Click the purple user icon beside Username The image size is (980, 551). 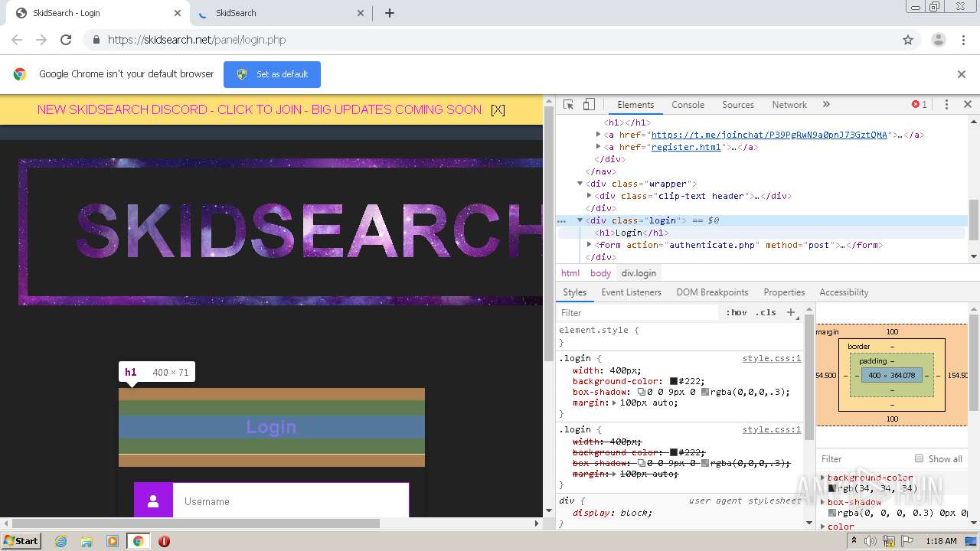(x=153, y=501)
